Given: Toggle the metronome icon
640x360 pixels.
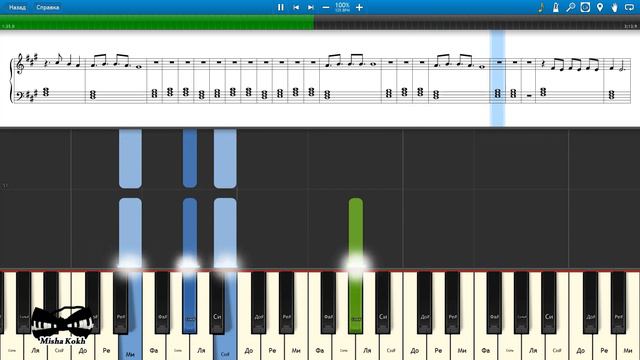Looking at the screenshot, I should click(x=556, y=7).
